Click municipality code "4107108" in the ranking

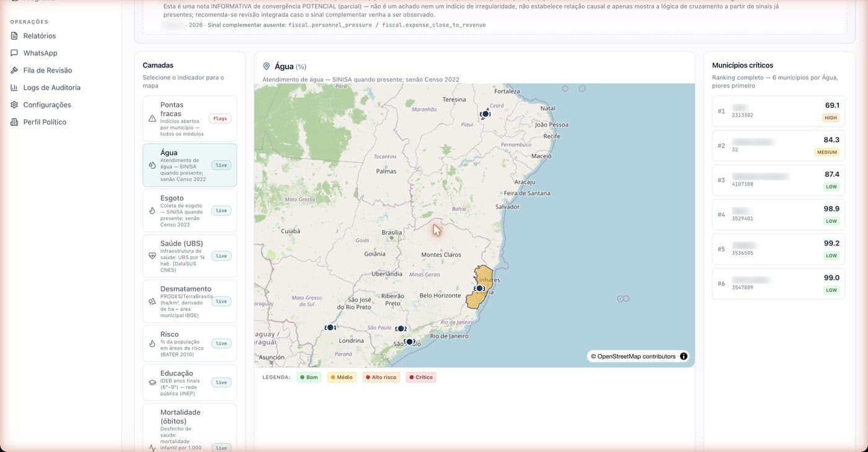pos(742,184)
